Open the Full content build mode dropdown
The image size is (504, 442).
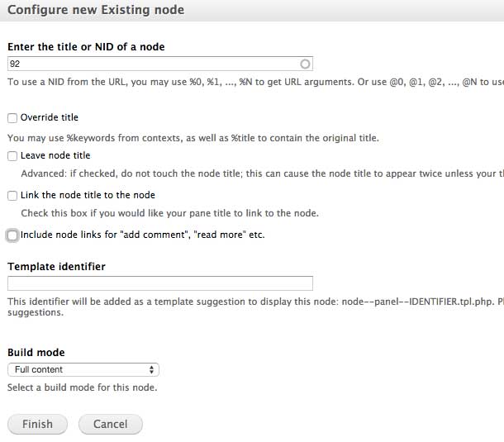tap(83, 370)
